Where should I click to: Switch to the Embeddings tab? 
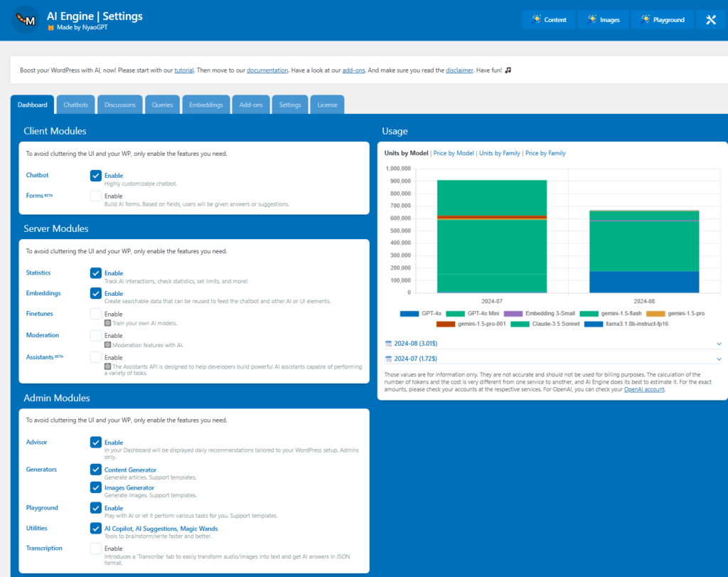[205, 105]
